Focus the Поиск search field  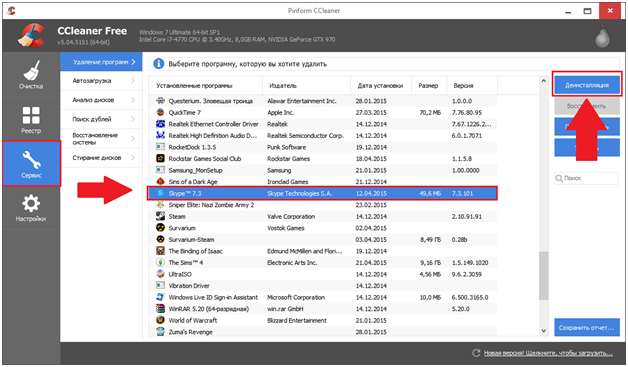(587, 178)
